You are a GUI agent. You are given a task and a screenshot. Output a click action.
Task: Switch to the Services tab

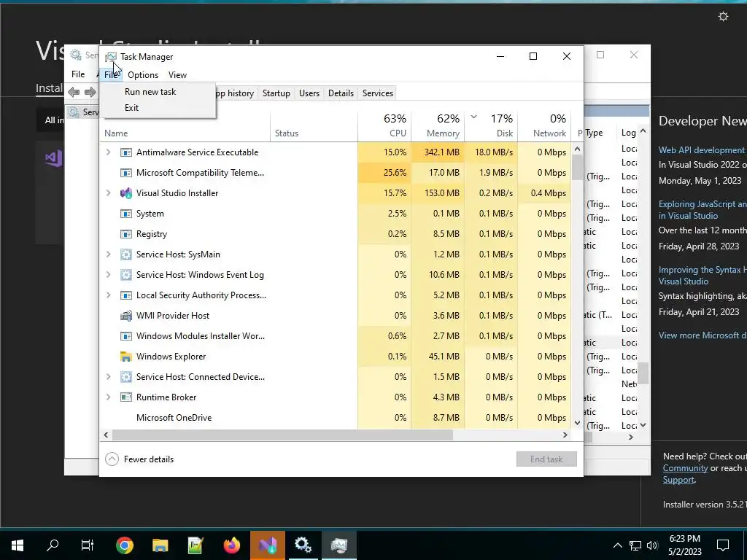coord(378,93)
